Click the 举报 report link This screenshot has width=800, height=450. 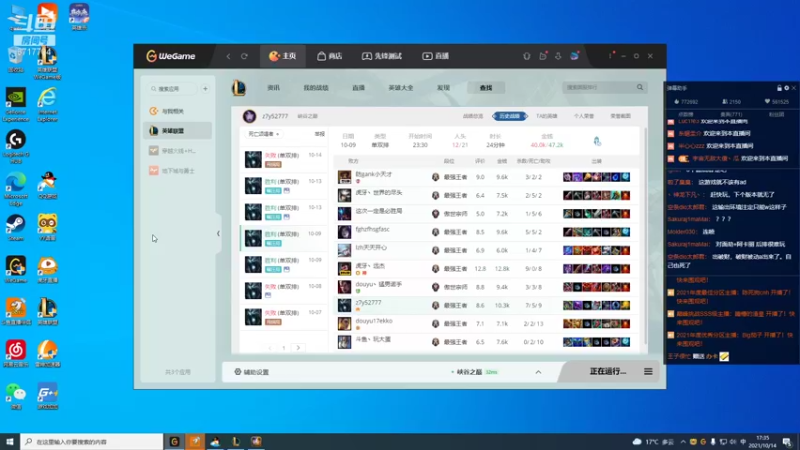coord(320,134)
